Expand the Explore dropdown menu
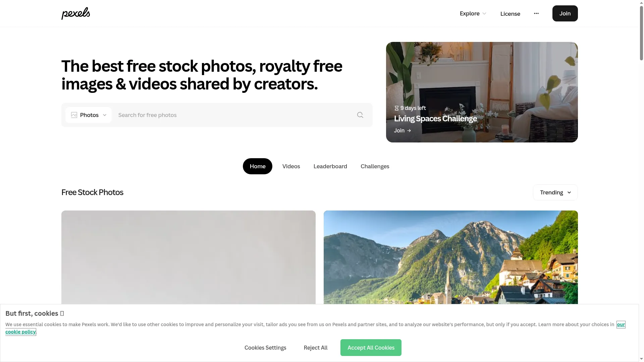This screenshot has width=644, height=362. click(473, 13)
